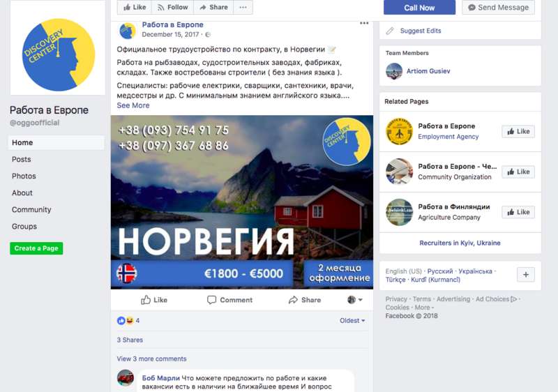Click the plus icon to add a language
This screenshot has width=558, height=392.
[526, 275]
